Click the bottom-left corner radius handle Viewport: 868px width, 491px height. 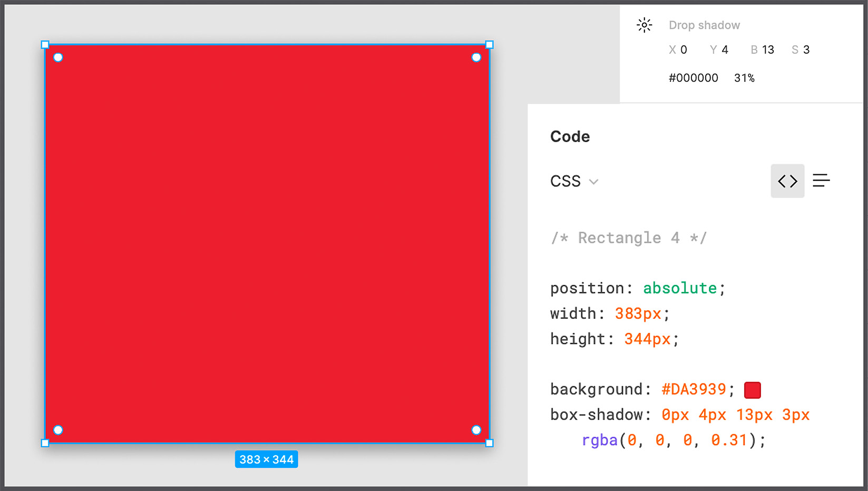tap(58, 430)
